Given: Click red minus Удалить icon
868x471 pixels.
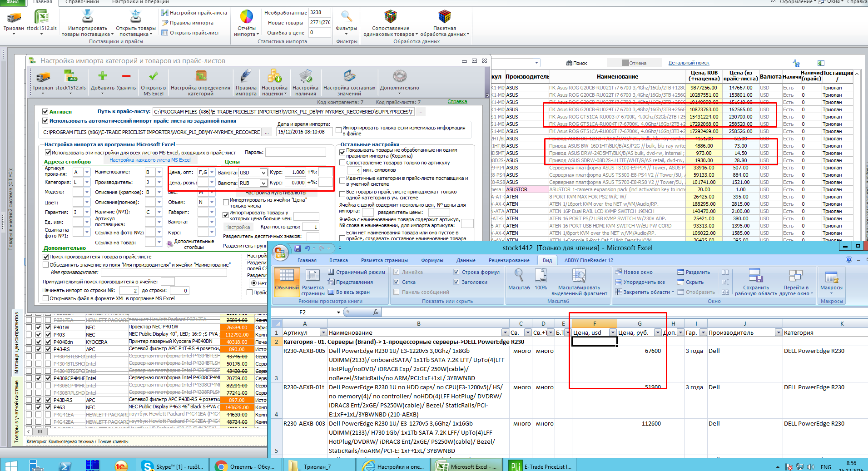Looking at the screenshot, I should coord(126,76).
